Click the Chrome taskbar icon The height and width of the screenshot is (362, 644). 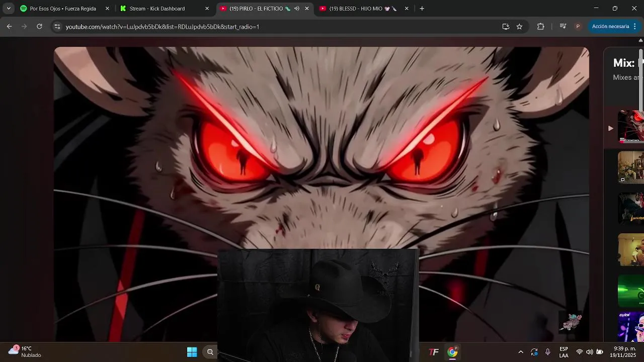point(453,352)
